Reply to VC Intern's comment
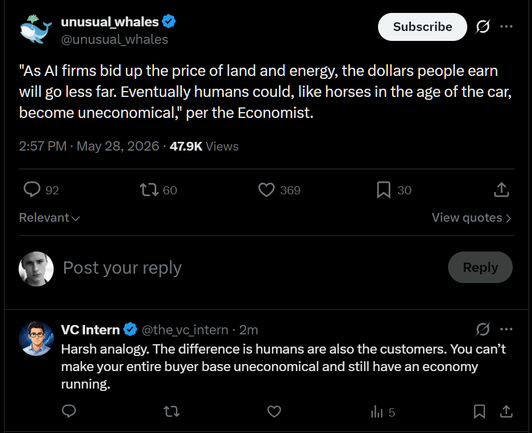 tap(69, 411)
